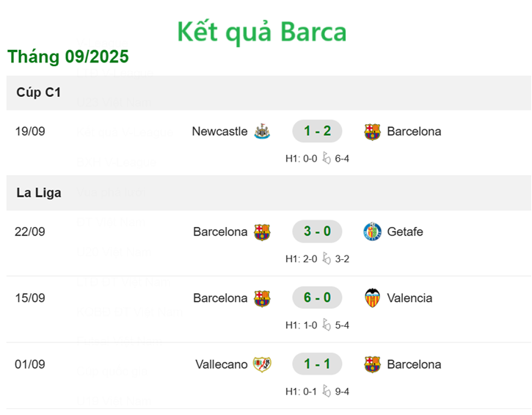The image size is (532, 415).
Task: Click Barcelona crest in the Vallecano match
Action: (x=373, y=364)
